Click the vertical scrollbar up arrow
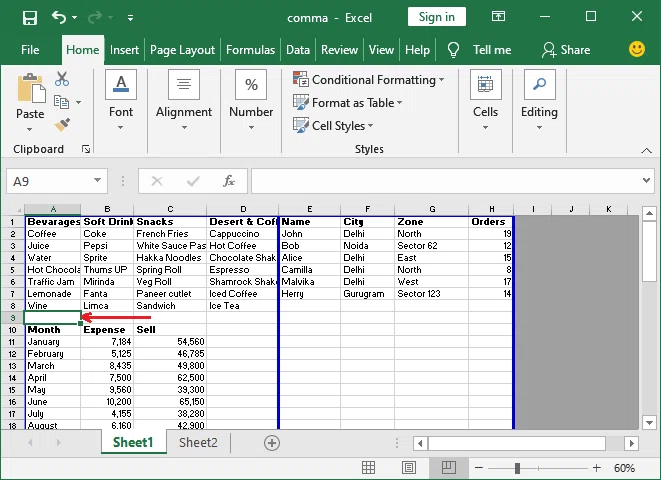Image resolution: width=661 pixels, height=480 pixels. [x=649, y=214]
